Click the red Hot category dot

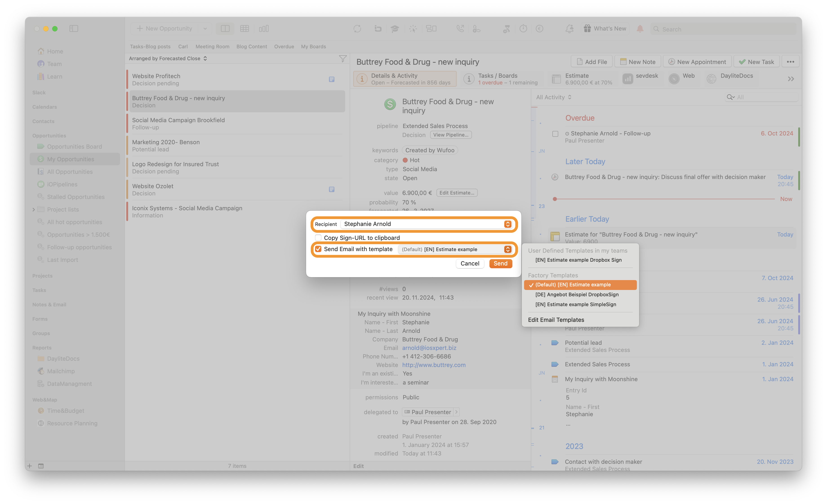[405, 160]
